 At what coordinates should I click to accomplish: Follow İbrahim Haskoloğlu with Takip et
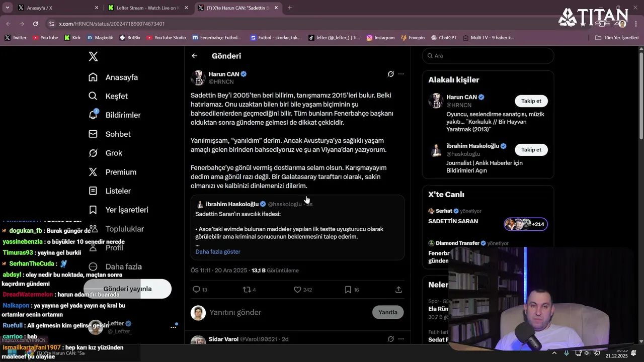click(531, 150)
